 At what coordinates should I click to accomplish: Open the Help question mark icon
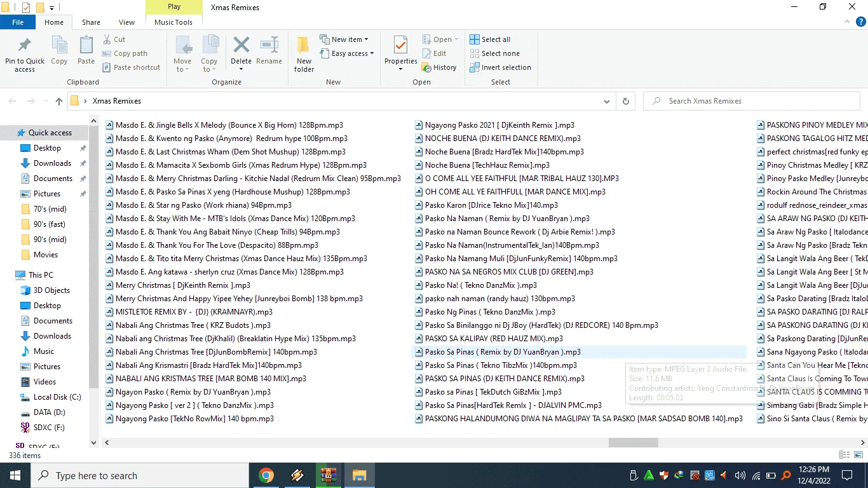[x=860, y=22]
